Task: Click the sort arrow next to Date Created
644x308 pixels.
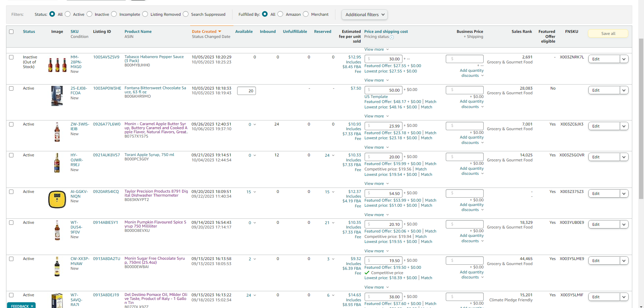Action: pyautogui.click(x=220, y=32)
